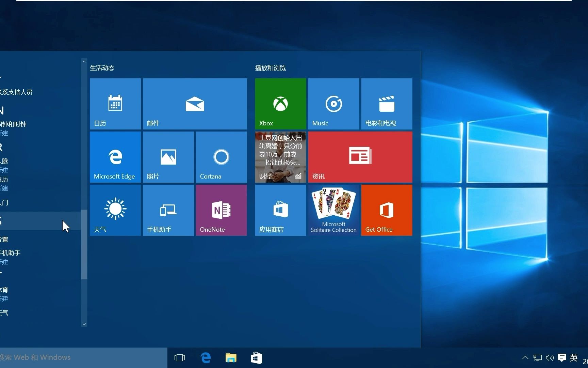Open the 财经 news story tile
588x368 pixels.
tap(280, 157)
